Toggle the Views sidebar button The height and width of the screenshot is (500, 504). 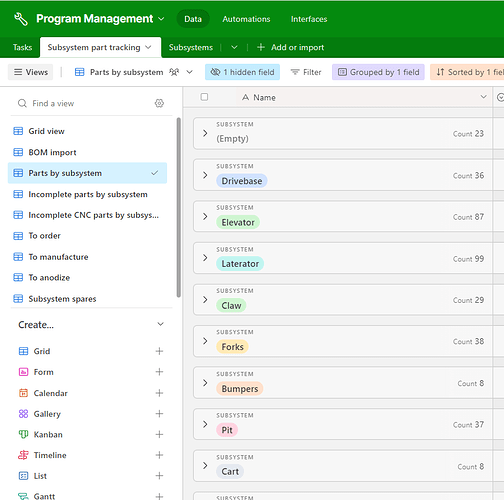coord(31,72)
